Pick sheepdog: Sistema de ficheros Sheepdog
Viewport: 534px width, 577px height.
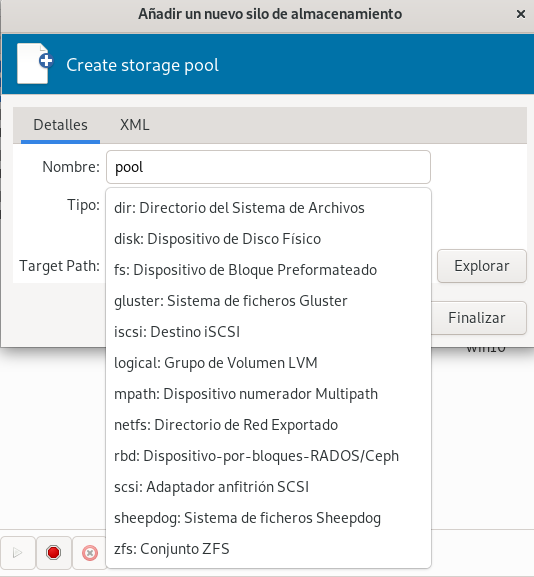(x=268, y=518)
